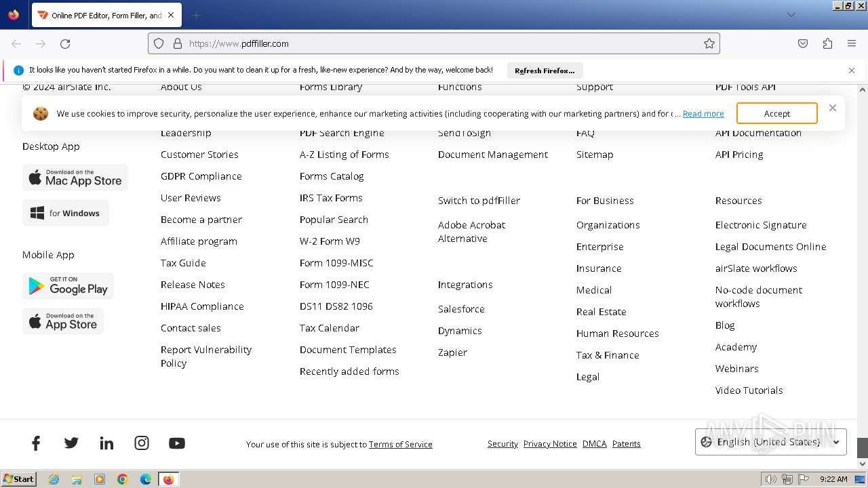Viewport: 868px width, 488px height.
Task: Open the Release Notes link
Action: 193,285
